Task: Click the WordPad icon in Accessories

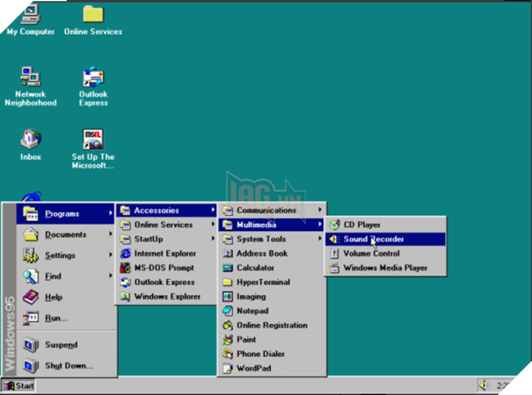Action: 228,368
